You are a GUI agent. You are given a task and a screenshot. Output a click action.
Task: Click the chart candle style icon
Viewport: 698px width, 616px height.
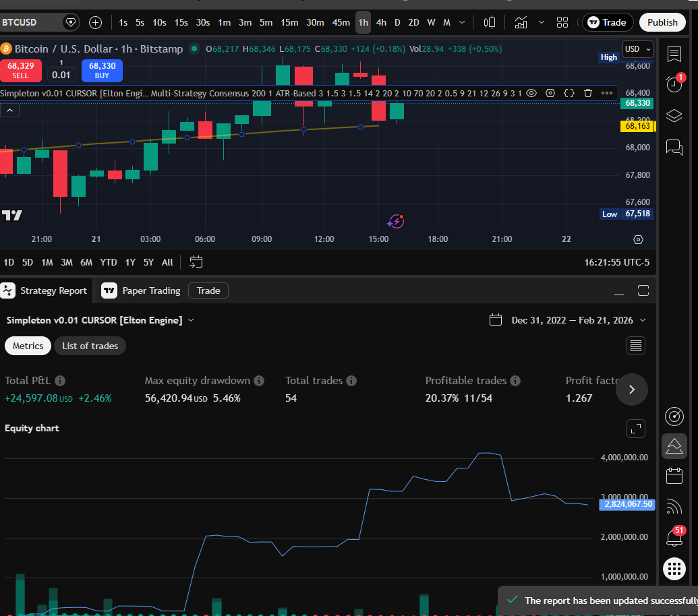tap(489, 22)
